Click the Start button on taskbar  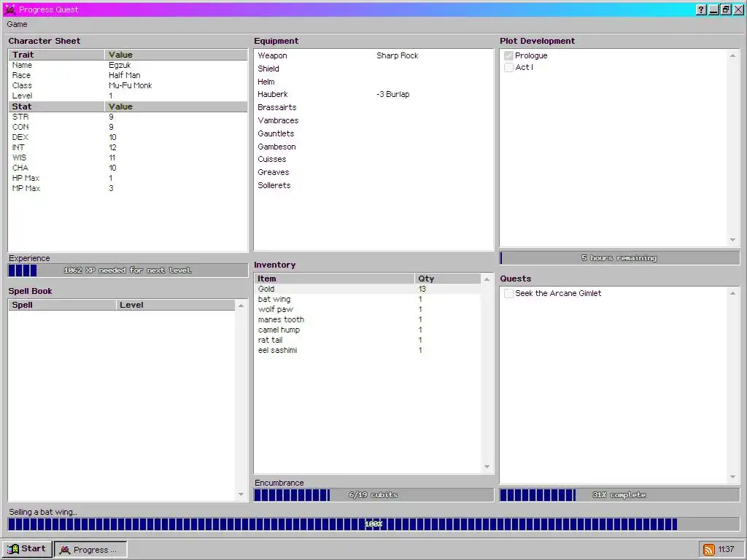(28, 548)
